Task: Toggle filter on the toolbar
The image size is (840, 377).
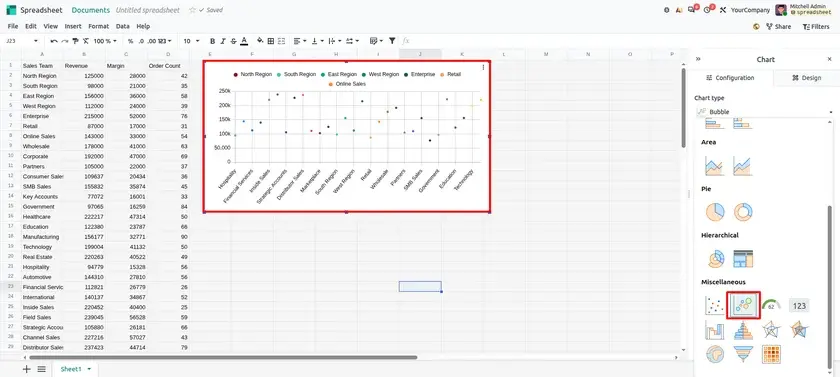Action: tap(392, 41)
